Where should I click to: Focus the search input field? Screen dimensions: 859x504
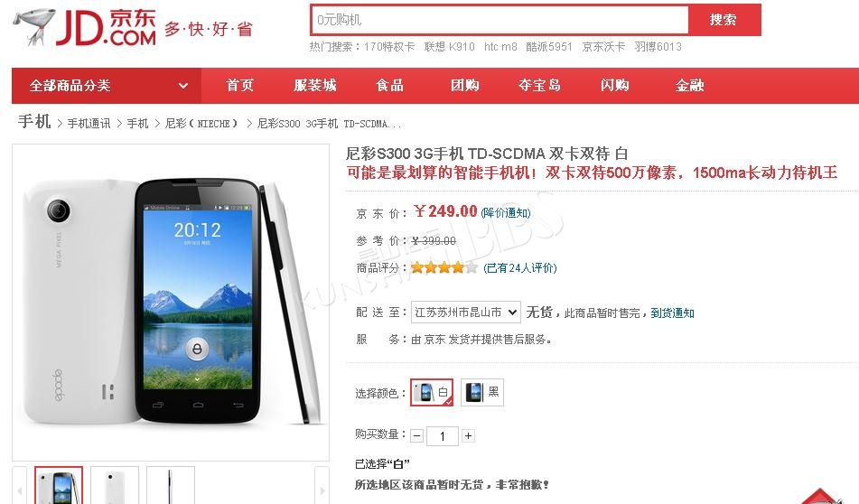point(500,20)
